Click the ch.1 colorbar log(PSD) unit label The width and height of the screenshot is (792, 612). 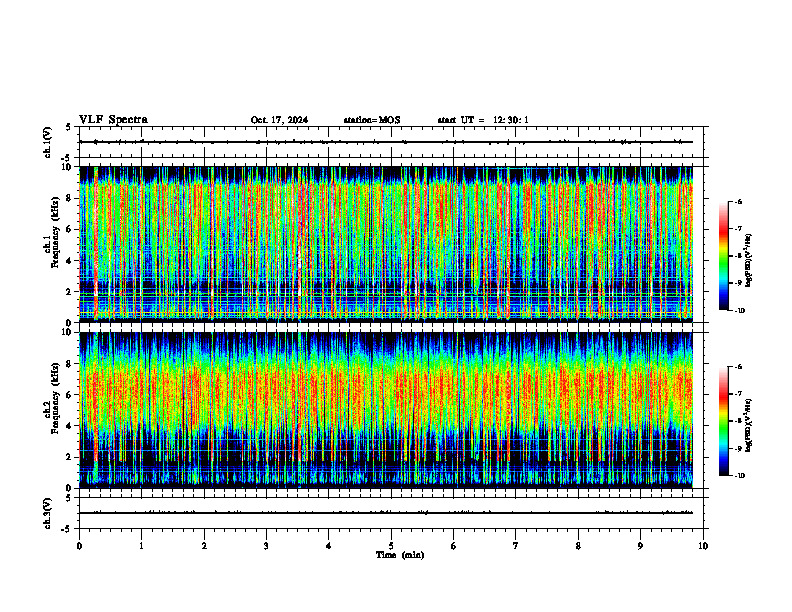coord(749,260)
